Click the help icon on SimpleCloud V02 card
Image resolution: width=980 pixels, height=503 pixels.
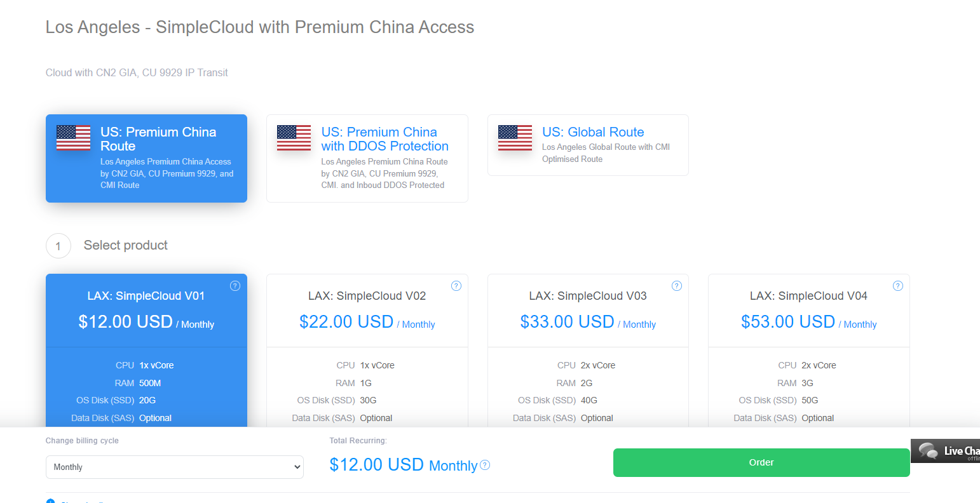(456, 286)
